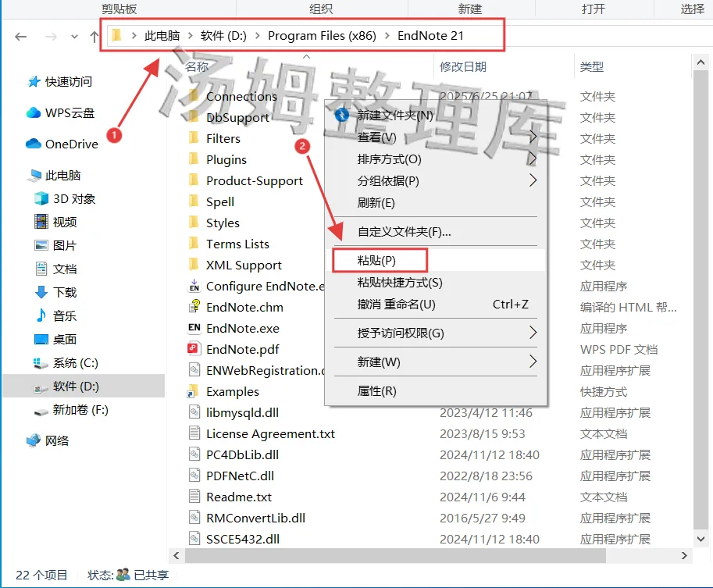The height and width of the screenshot is (588, 713).
Task: Open 桌面 icon in sidebar
Action: tap(41, 339)
